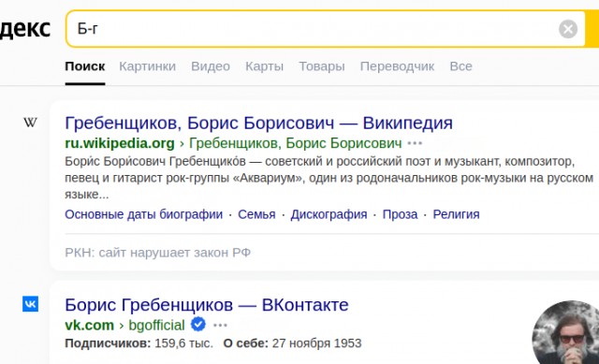599x364 pixels.
Task: Open the Проза sitelink
Action: click(x=400, y=214)
